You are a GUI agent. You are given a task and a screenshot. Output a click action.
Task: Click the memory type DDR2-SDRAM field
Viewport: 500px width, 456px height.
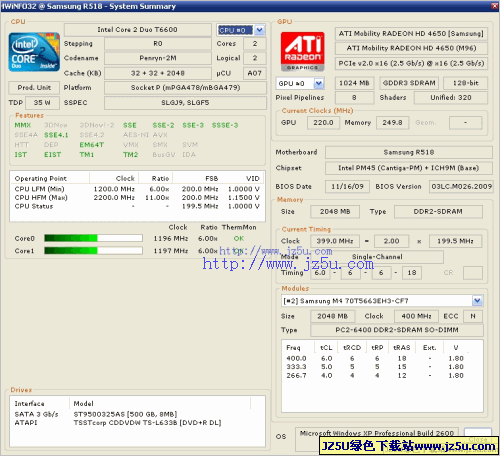click(438, 212)
